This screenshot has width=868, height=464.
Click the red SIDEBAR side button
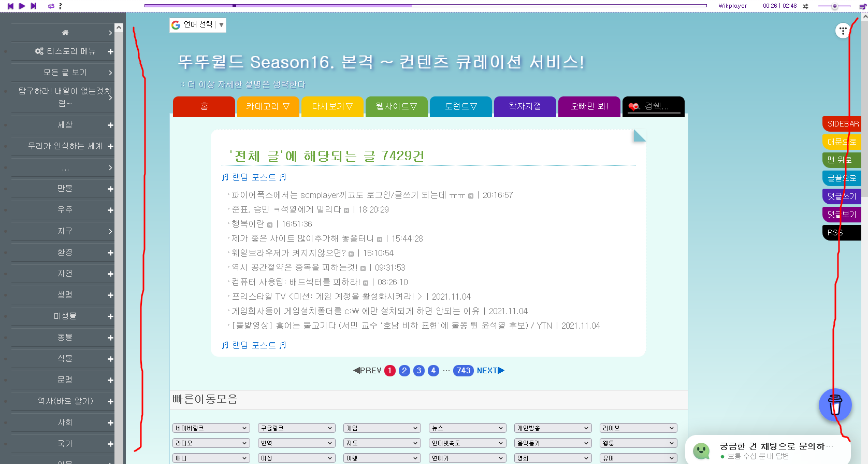[x=842, y=124]
